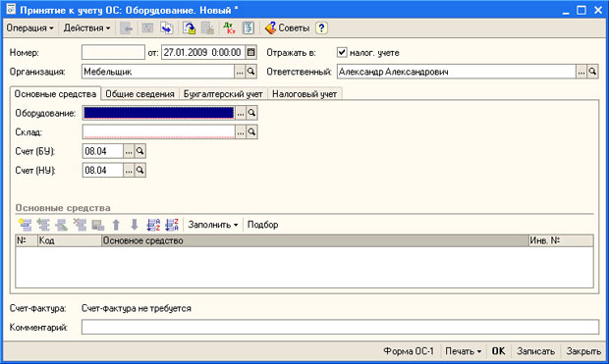The height and width of the screenshot is (364, 609).
Task: Click the Счет (НУ) field with 08.04
Action: (x=103, y=170)
